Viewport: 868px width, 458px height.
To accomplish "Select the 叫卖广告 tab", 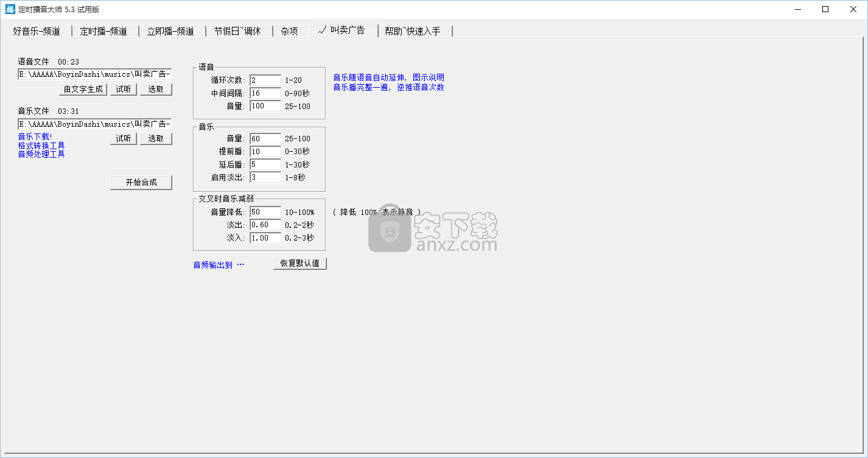I will coord(343,30).
